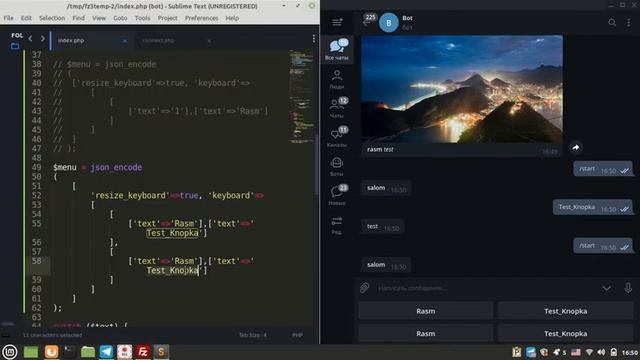Record voice message with microphone icon
640x360 pixels.
pos(628,288)
